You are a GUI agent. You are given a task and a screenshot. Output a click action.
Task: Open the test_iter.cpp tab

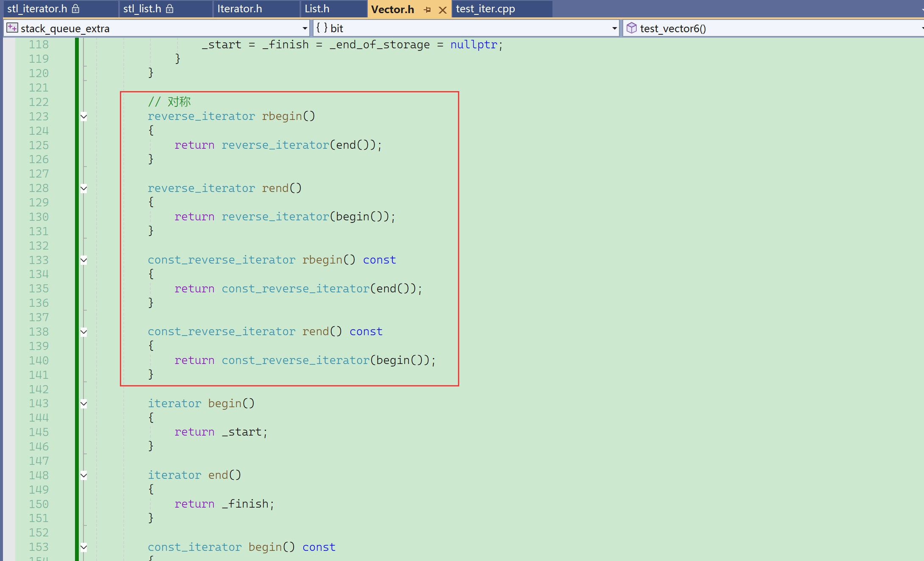(485, 9)
